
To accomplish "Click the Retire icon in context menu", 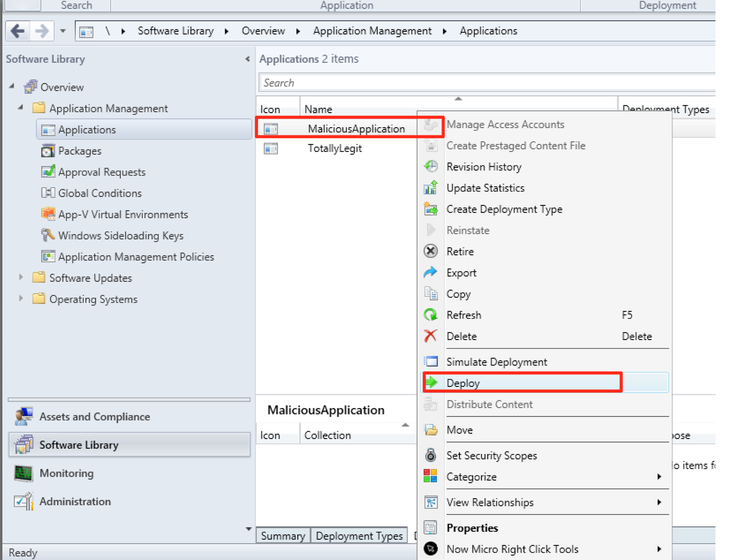I will (x=430, y=251).
